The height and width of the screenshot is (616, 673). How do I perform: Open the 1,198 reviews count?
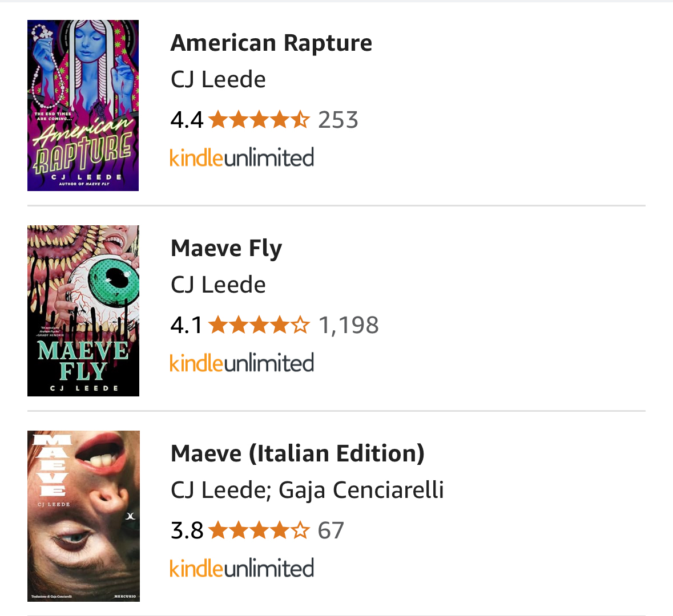(348, 325)
